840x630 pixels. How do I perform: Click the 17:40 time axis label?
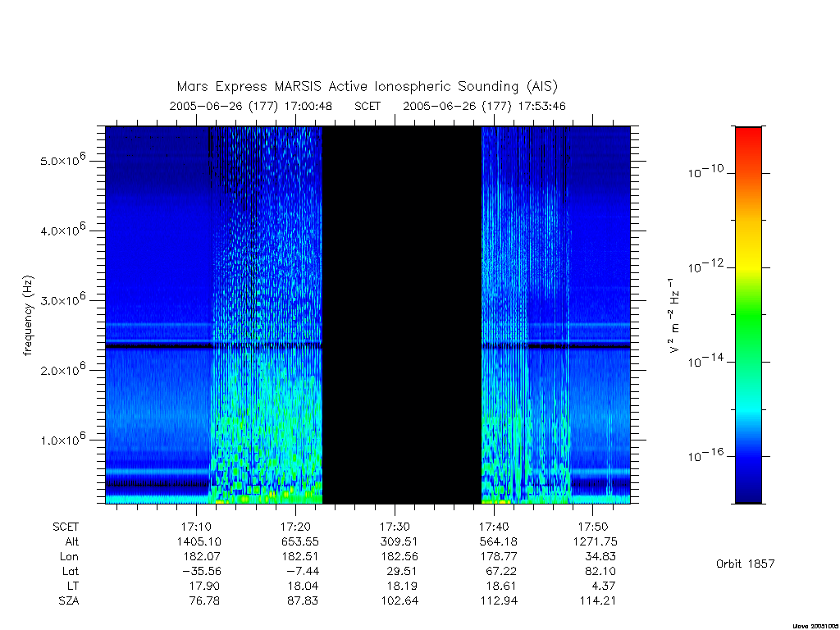point(493,527)
